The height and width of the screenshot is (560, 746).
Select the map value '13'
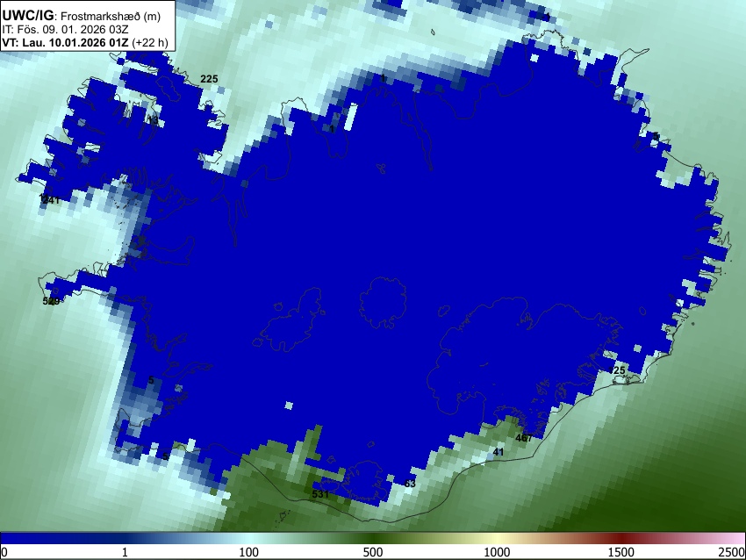point(152,120)
